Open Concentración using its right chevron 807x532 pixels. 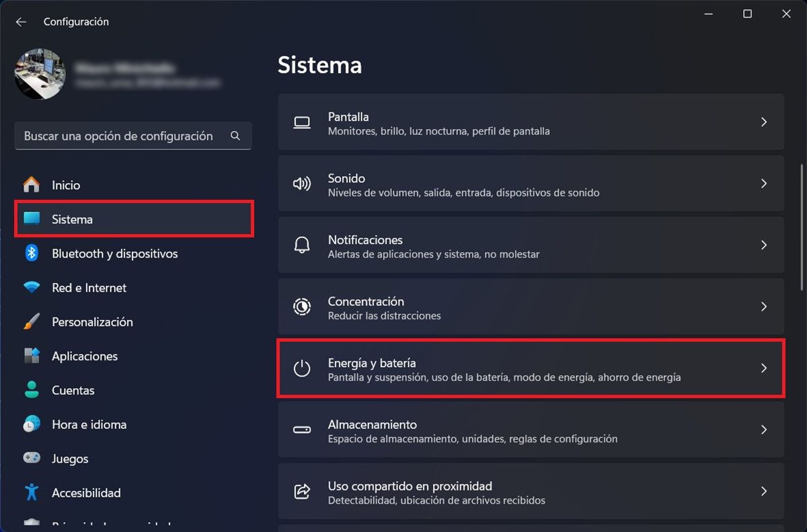coord(763,306)
